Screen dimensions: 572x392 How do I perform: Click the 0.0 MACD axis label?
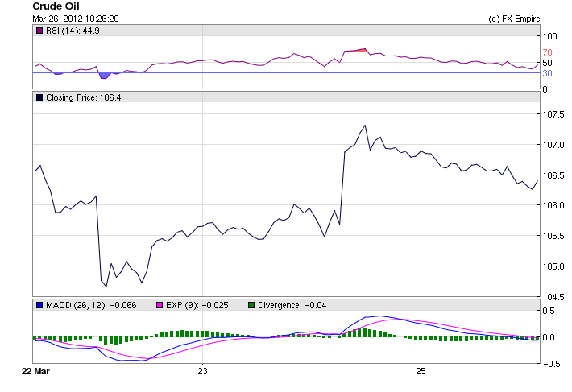coord(549,337)
